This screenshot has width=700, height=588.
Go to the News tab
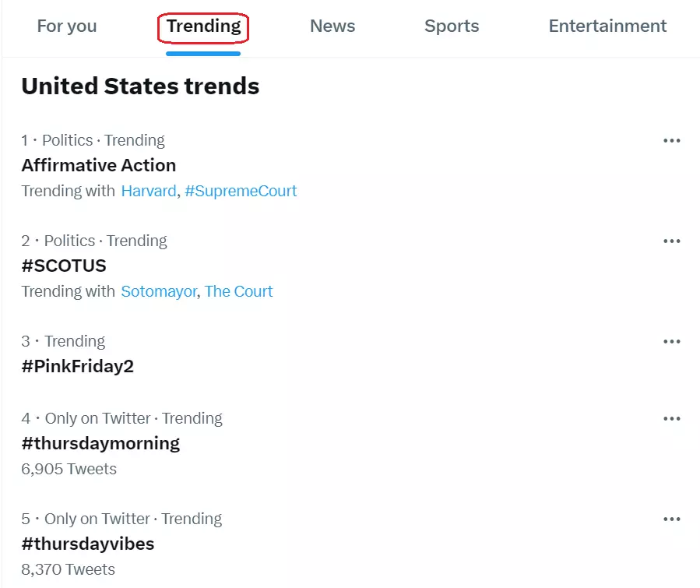(332, 26)
